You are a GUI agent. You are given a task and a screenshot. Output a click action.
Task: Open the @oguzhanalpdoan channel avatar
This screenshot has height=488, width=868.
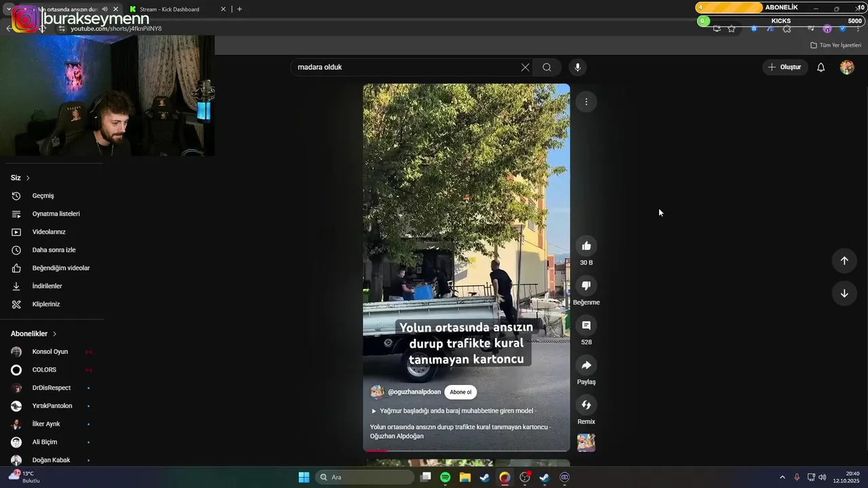(x=377, y=392)
